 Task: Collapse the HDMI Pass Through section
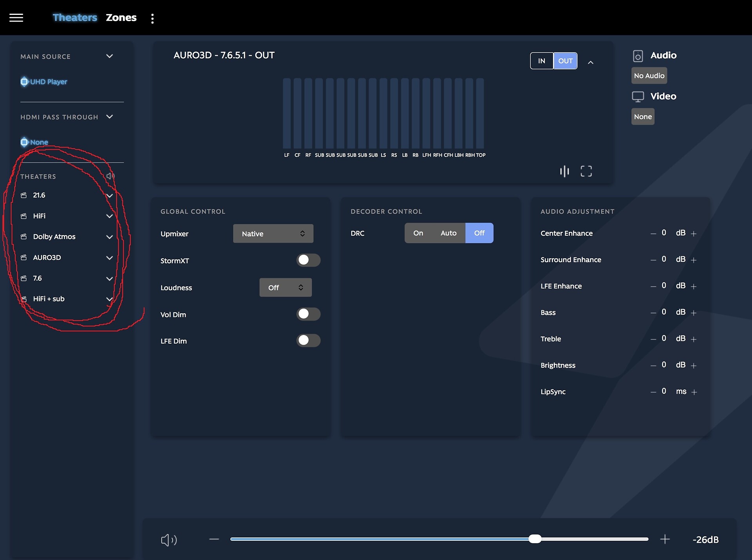coord(110,117)
